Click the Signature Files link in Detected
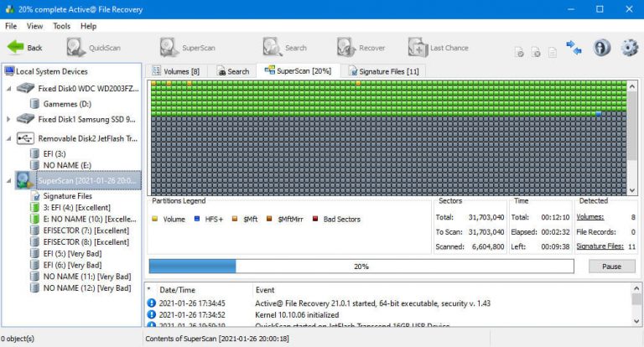The width and height of the screenshot is (644, 347). pos(600,246)
